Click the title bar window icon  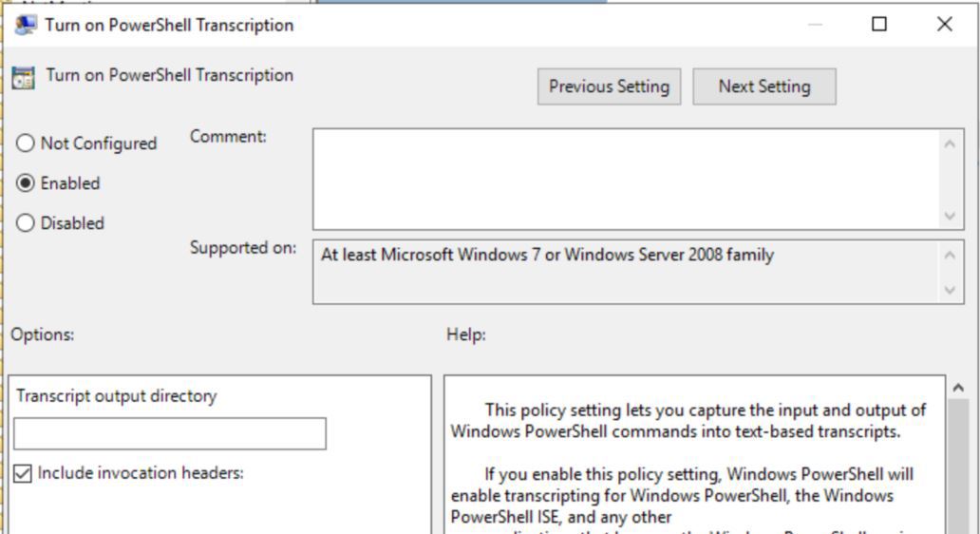(x=26, y=25)
